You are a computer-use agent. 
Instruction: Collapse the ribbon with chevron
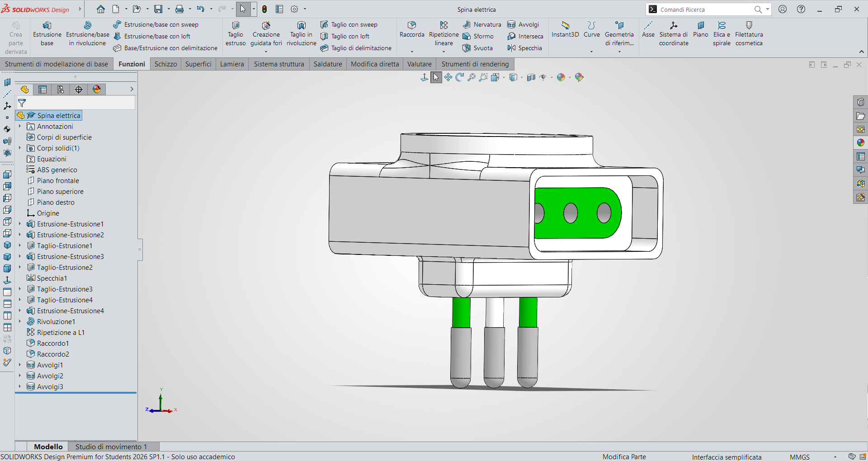[862, 52]
